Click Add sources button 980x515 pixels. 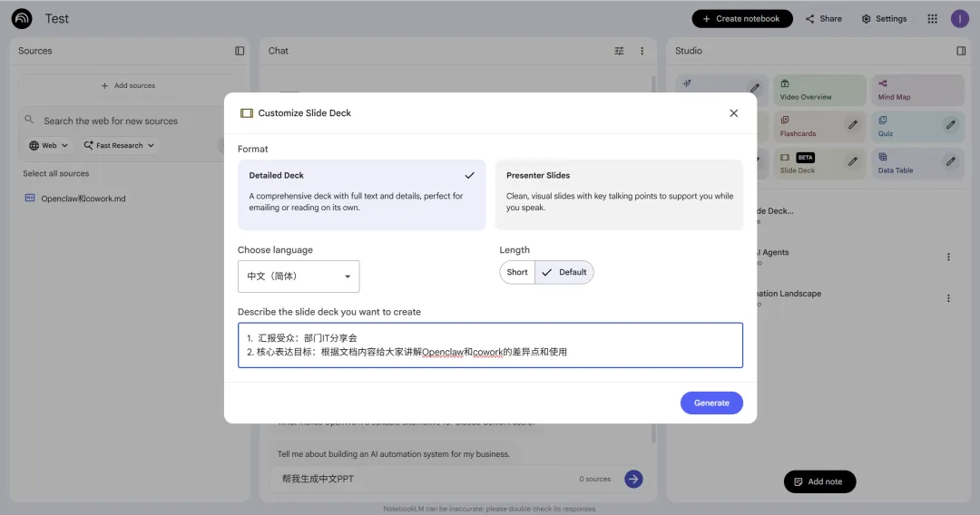coord(128,85)
